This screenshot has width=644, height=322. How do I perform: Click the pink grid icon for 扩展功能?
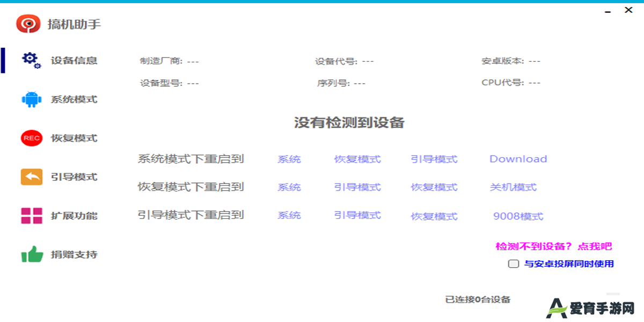(32, 216)
